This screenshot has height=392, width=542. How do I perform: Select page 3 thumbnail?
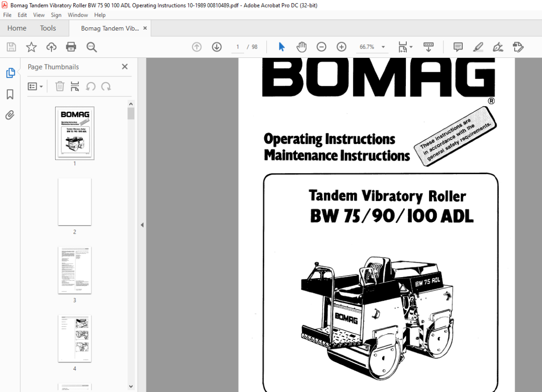coord(75,270)
